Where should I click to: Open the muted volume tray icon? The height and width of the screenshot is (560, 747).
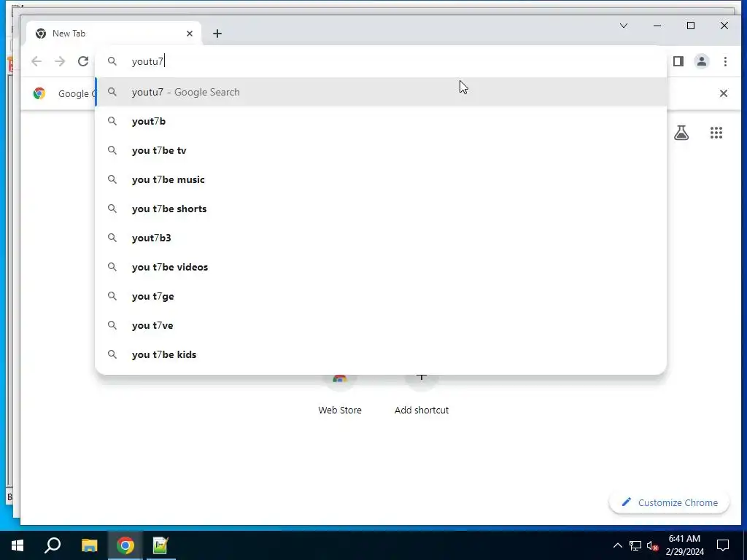pyautogui.click(x=652, y=545)
